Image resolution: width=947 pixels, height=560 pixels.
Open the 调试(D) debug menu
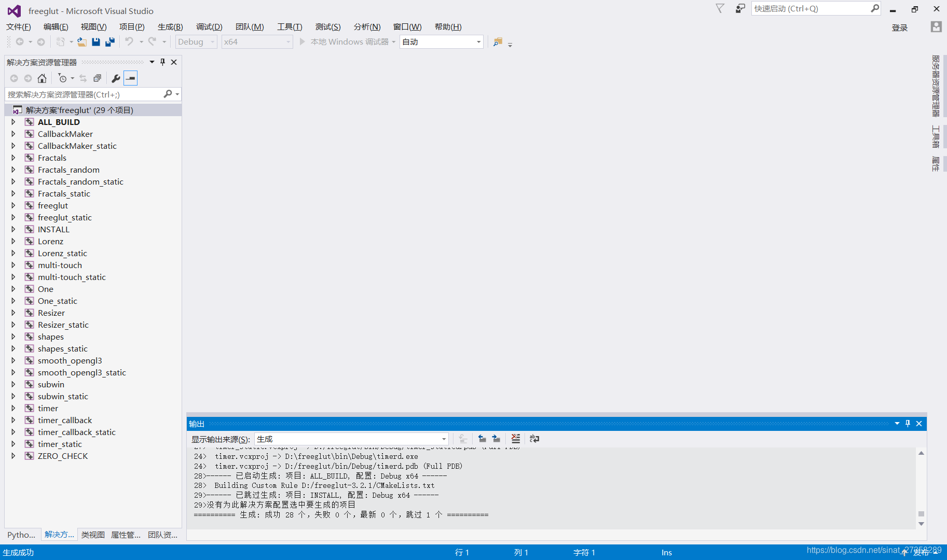point(209,27)
